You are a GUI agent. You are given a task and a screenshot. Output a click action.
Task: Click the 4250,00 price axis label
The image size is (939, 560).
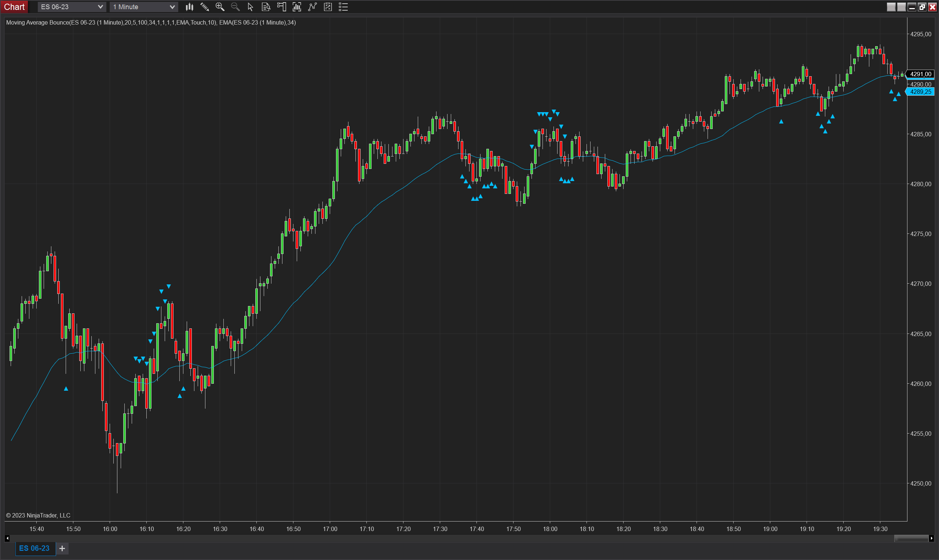coord(921,483)
